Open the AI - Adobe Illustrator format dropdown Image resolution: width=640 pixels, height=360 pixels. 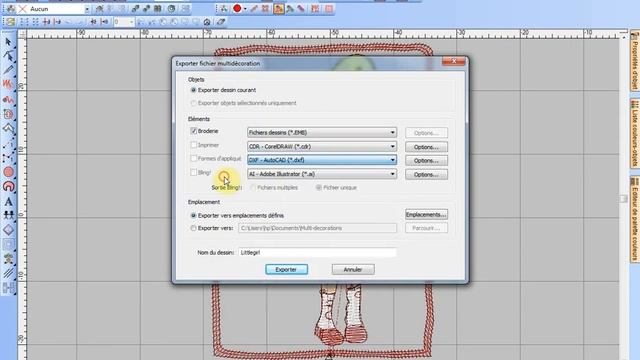tap(322, 174)
